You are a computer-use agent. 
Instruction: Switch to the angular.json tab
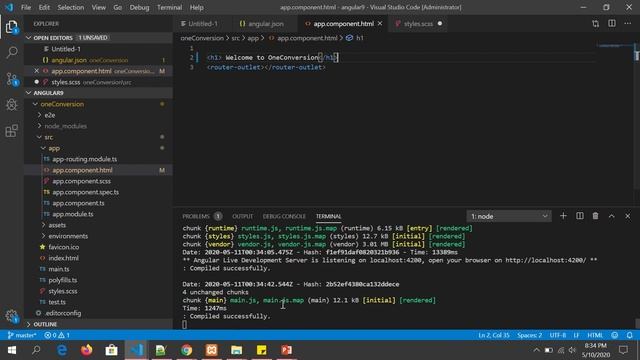click(x=261, y=24)
